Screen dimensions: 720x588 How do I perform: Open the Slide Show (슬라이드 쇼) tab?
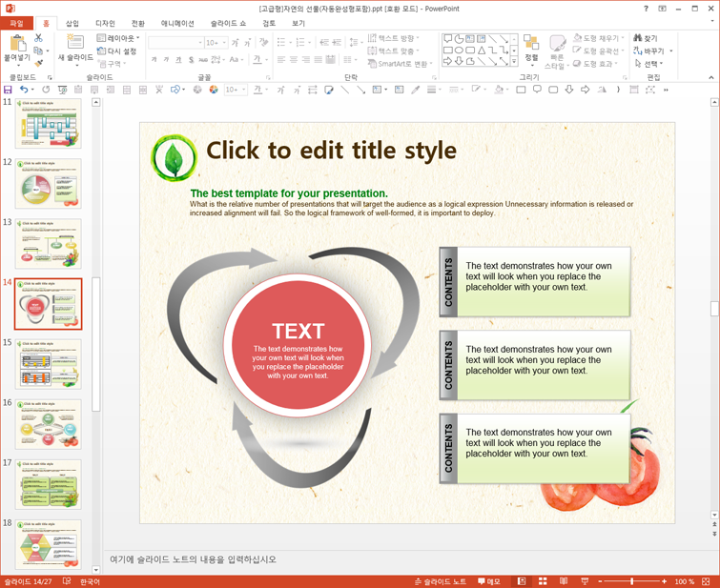click(228, 23)
